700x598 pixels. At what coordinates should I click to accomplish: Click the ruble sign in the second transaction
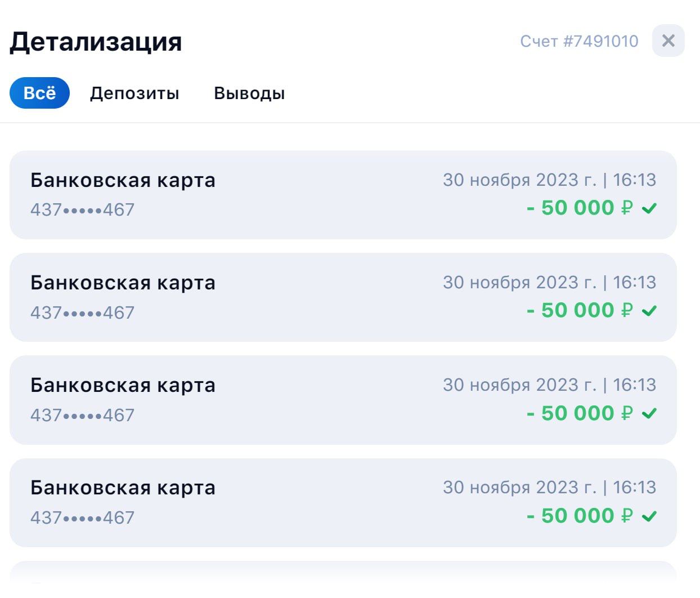pos(627,310)
